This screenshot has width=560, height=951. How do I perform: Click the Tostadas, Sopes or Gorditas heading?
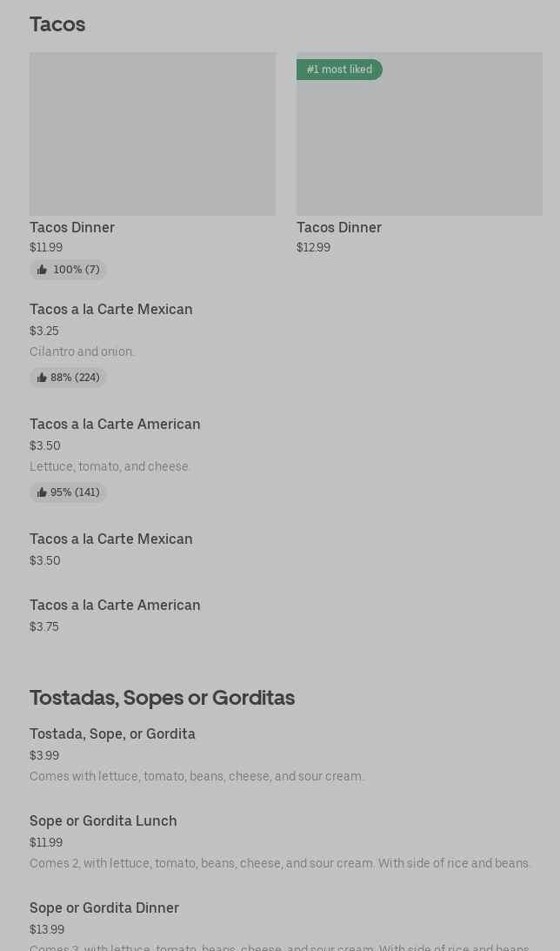(x=162, y=698)
